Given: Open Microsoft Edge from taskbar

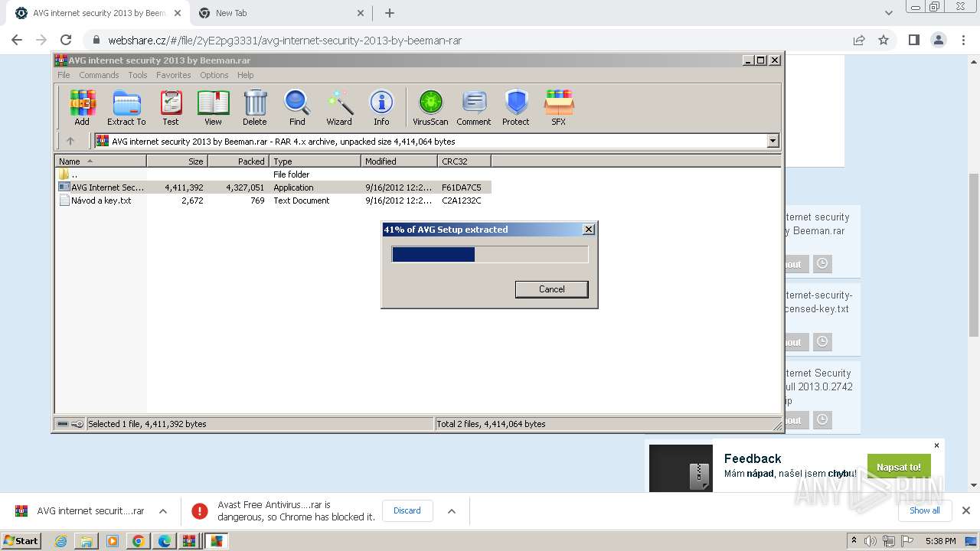Looking at the screenshot, I should [164, 541].
